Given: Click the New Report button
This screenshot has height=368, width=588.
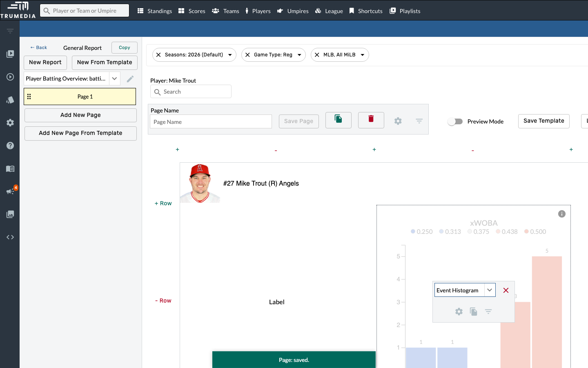Looking at the screenshot, I should click(45, 63).
